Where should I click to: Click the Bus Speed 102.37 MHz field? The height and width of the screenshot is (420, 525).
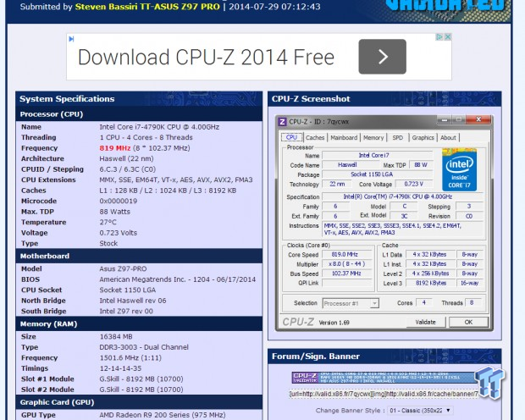[347, 274]
